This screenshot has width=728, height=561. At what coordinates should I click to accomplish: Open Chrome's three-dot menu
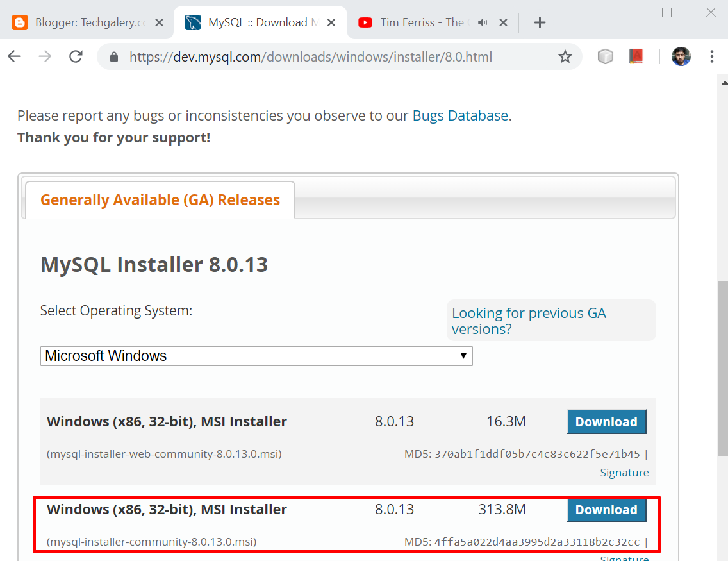[712, 56]
